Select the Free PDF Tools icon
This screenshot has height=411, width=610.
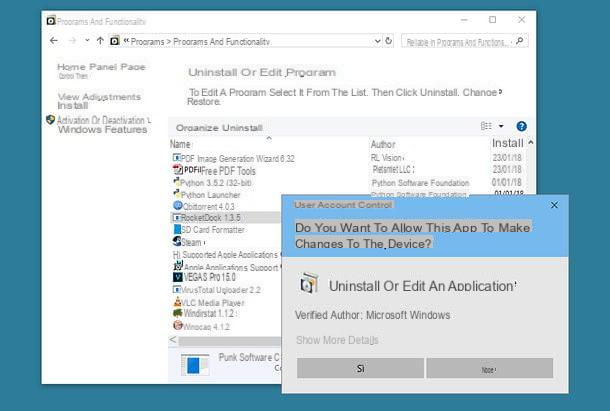pos(177,170)
